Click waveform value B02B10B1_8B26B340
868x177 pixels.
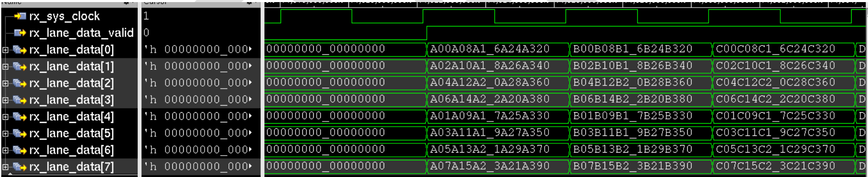633,66
